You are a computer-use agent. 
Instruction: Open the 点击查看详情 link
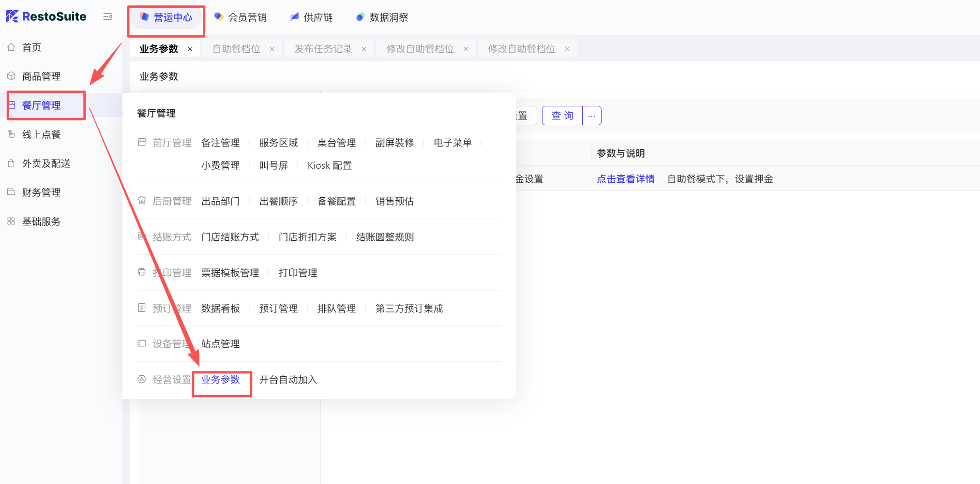[x=625, y=179]
